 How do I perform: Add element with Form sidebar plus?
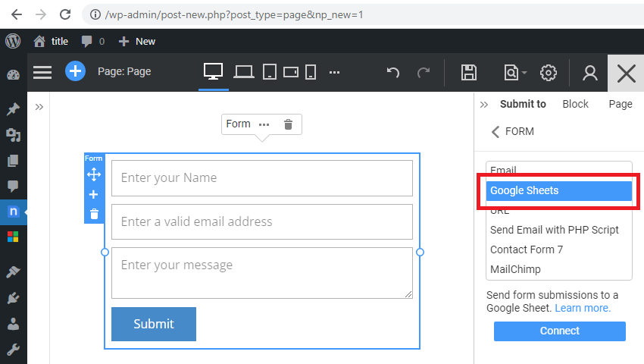tap(94, 195)
